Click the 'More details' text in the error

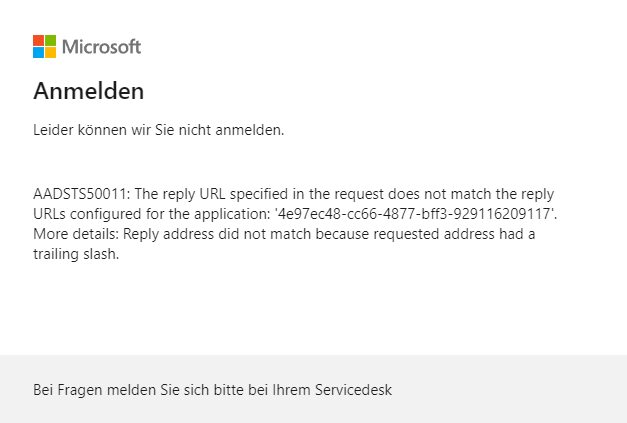(x=72, y=234)
